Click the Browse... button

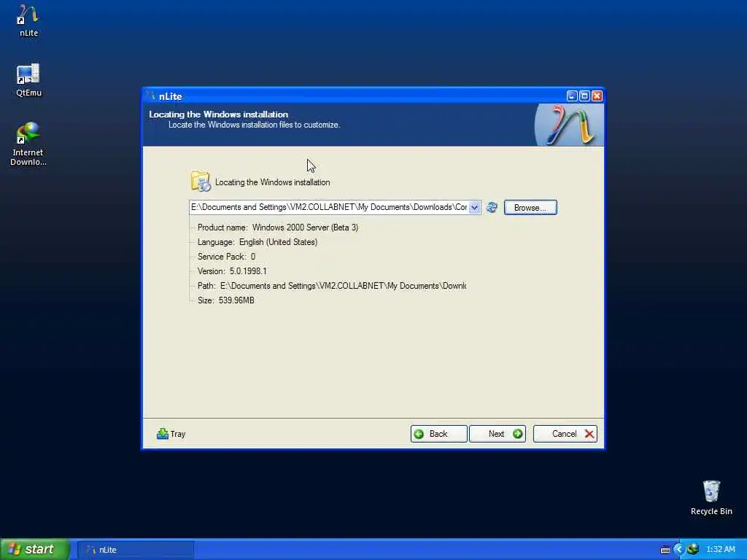click(530, 208)
